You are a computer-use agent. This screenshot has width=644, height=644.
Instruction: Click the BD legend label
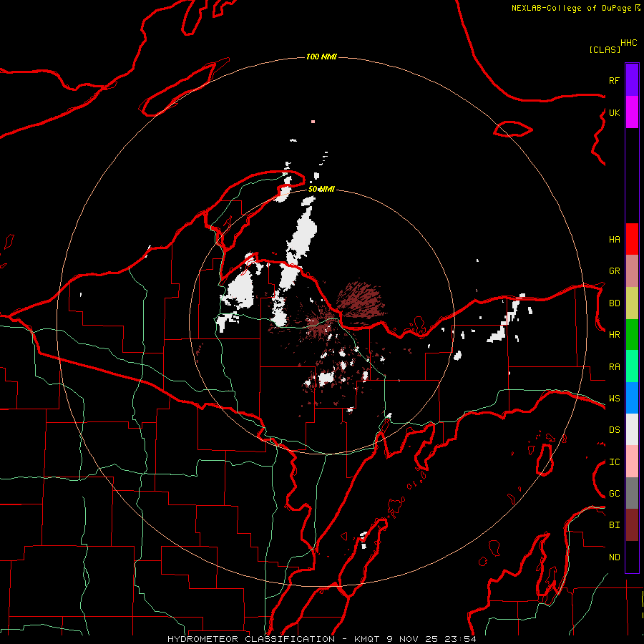(615, 303)
